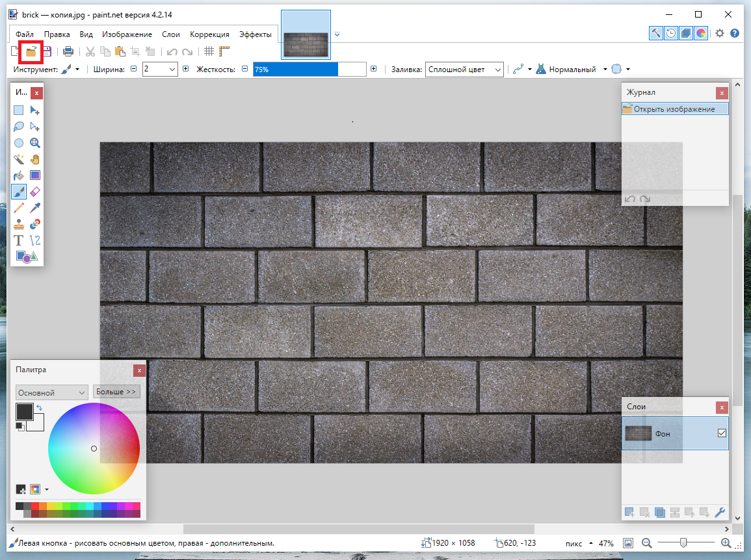Screen dimensions: 751x560
Task: Open the Основной color mode dropdown
Action: point(52,392)
